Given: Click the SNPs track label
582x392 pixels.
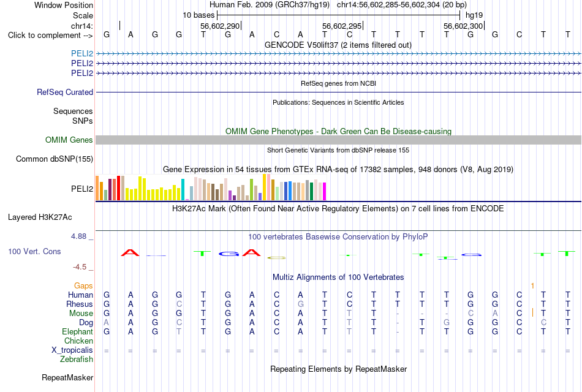Looking at the screenshot, I should 83,121.
